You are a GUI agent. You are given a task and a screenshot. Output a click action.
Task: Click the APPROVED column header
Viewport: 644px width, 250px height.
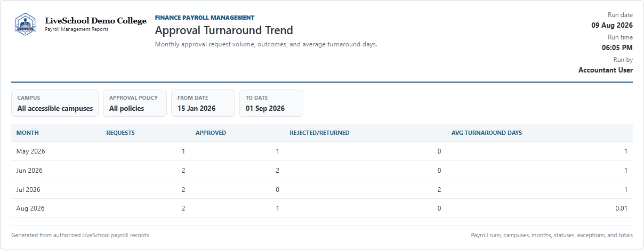[x=211, y=133]
